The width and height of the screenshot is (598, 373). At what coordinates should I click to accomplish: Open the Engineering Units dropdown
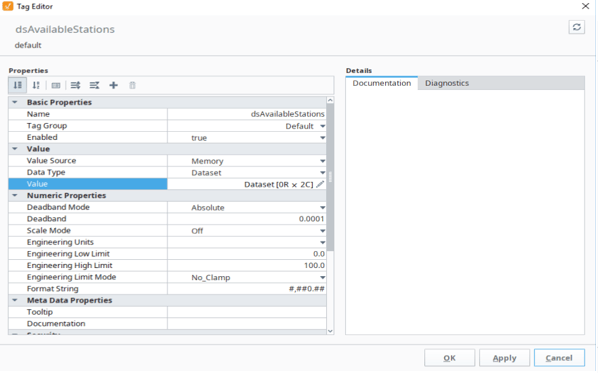tap(323, 243)
